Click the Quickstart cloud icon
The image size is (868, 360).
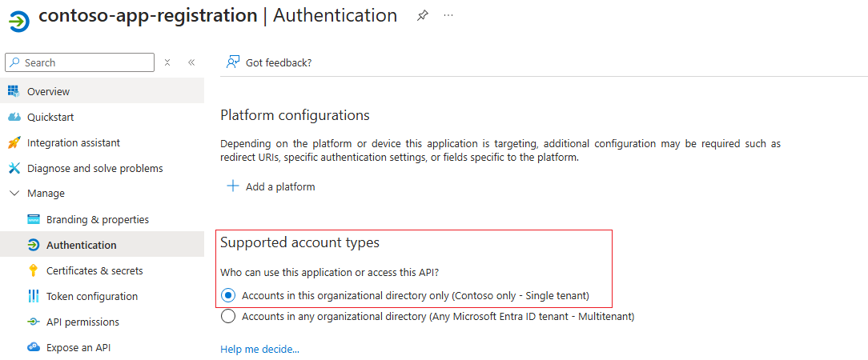point(14,117)
